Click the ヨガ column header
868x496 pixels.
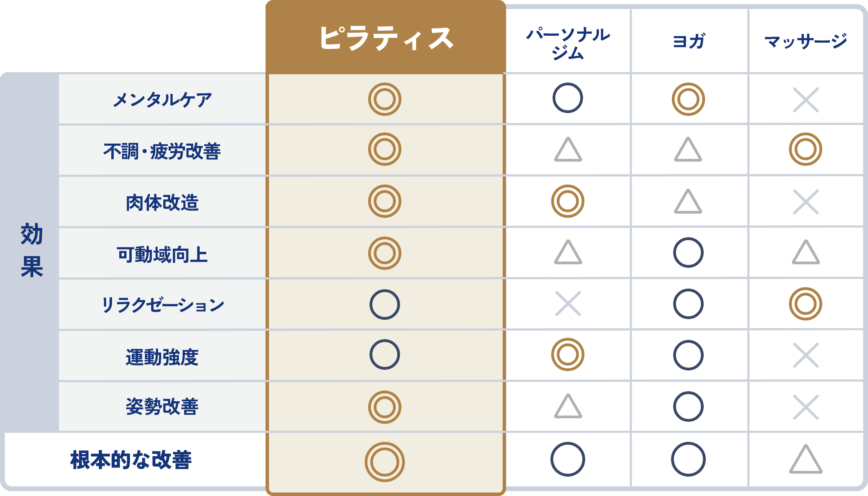click(689, 42)
